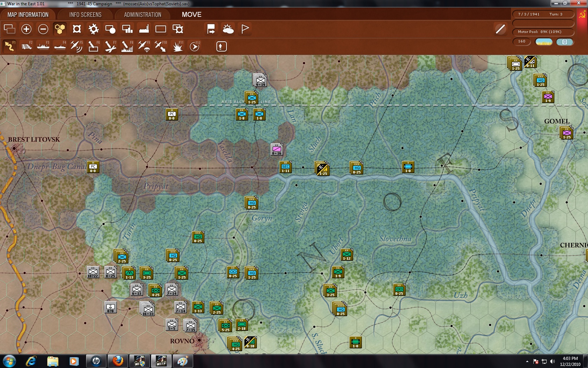
Task: Select the F7 bomb airfield mode
Action: (x=110, y=46)
